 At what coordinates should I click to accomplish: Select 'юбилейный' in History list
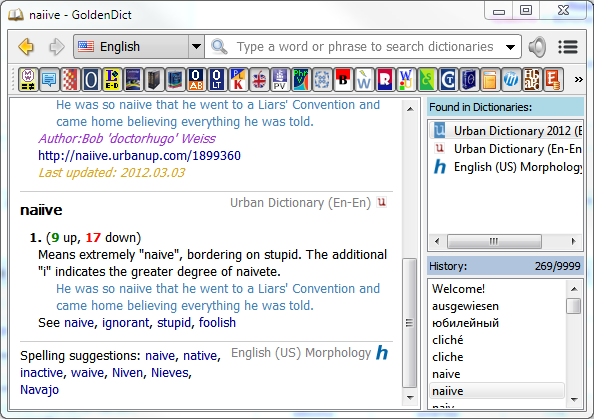497,323
